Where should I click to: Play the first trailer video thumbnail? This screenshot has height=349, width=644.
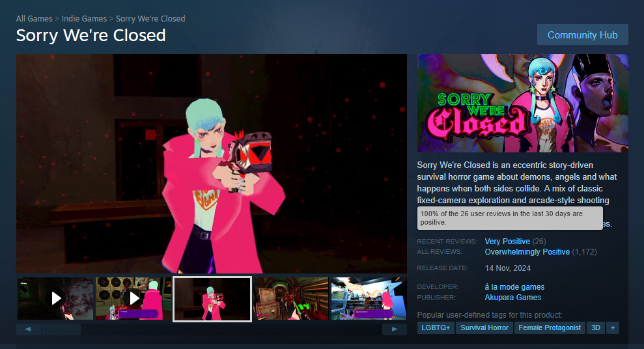tap(55, 298)
